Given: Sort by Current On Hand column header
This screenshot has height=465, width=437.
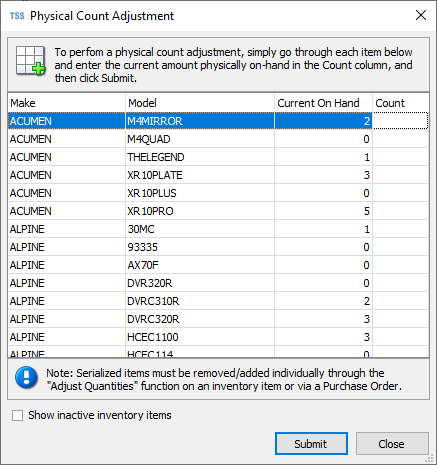Looking at the screenshot, I should point(323,103).
